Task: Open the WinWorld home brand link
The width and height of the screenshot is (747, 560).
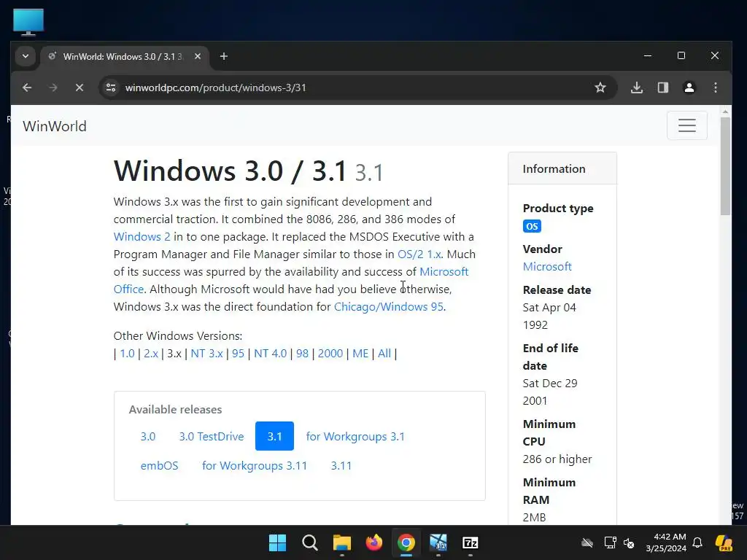Action: [55, 126]
